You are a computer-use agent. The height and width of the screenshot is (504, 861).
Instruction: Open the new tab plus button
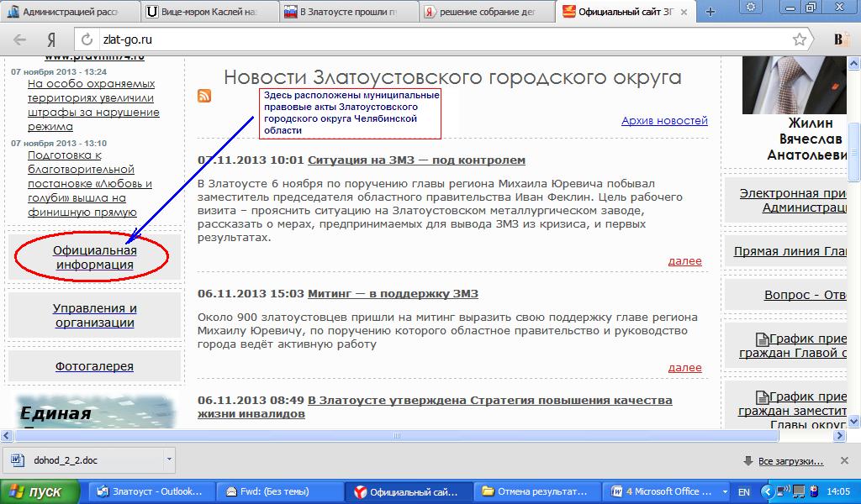coord(710,12)
